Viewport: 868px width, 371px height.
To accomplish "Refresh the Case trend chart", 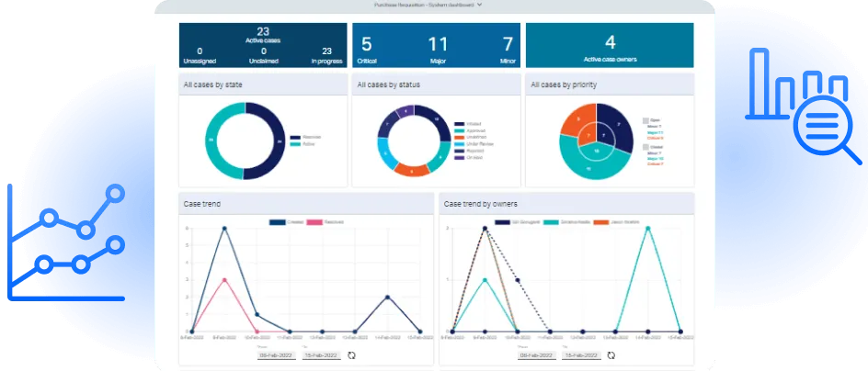I will 351,355.
